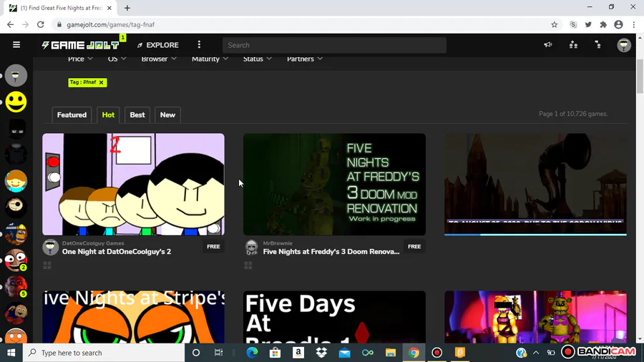The width and height of the screenshot is (644, 362).
Task: Open the Five Days At thumbnail
Action: pos(334,317)
